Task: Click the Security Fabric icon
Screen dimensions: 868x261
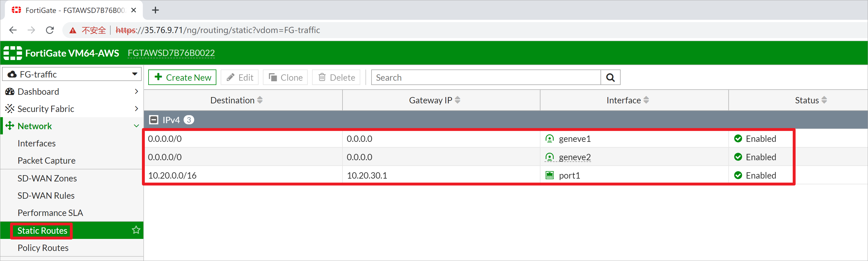Action: [10, 109]
